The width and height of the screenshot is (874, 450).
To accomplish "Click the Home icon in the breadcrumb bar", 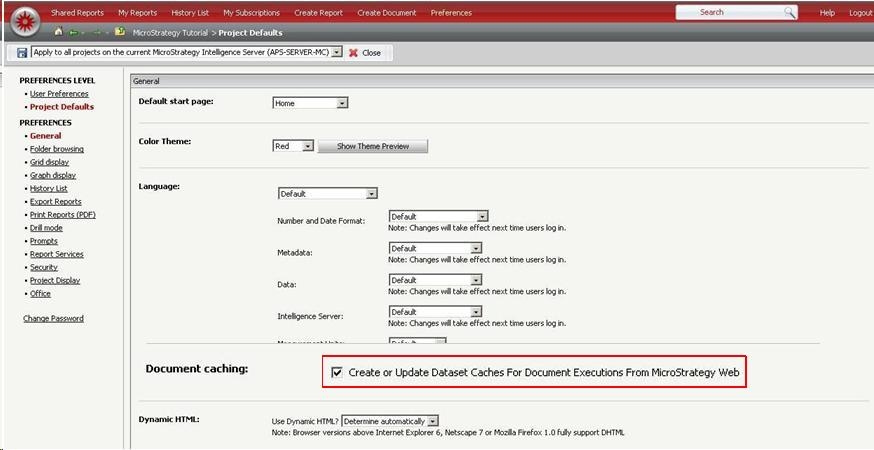I will pos(59,32).
